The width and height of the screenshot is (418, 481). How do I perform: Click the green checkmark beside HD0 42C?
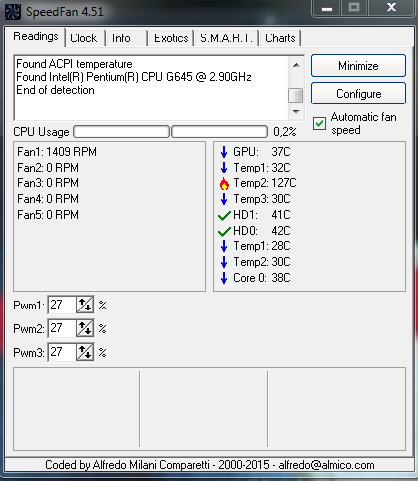224,231
